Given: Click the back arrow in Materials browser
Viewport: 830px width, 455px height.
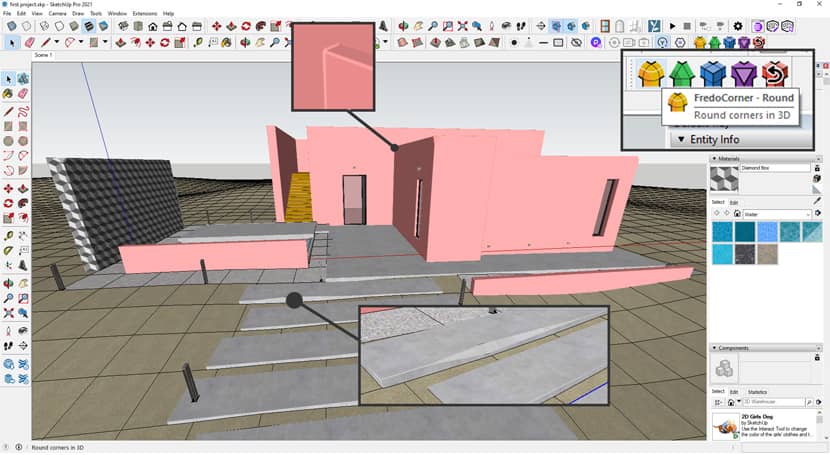Looking at the screenshot, I should 717,213.
